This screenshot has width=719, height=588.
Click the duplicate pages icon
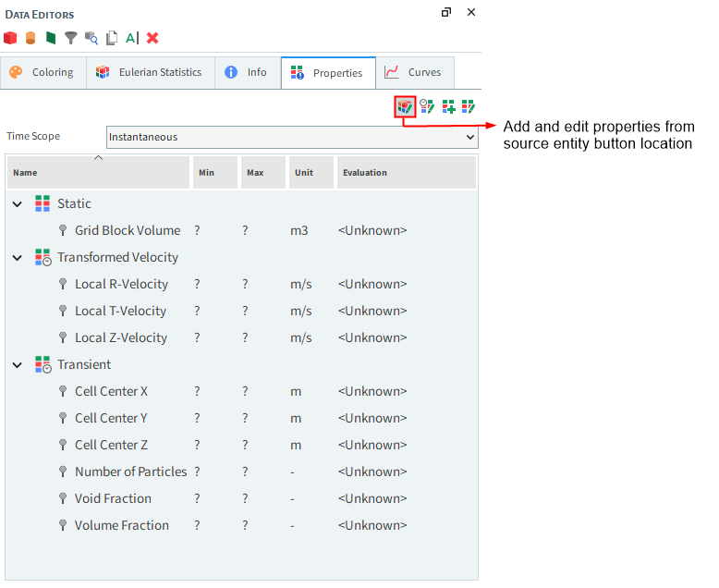[x=112, y=38]
